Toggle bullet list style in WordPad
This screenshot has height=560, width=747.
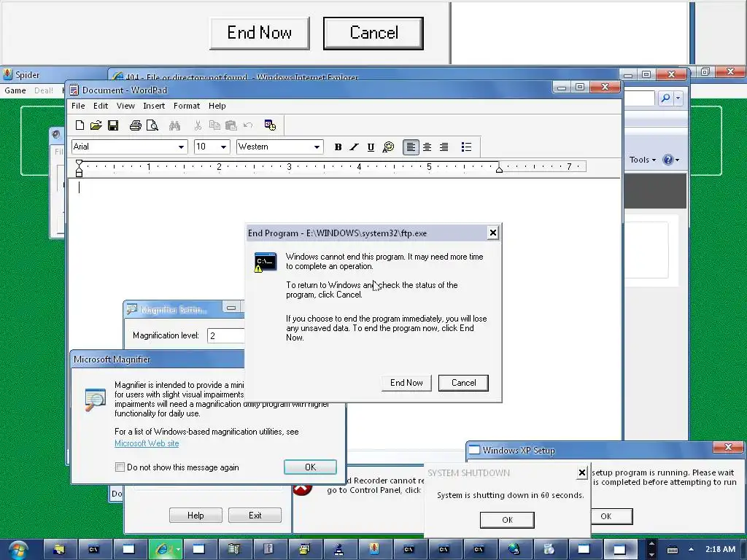pos(466,147)
